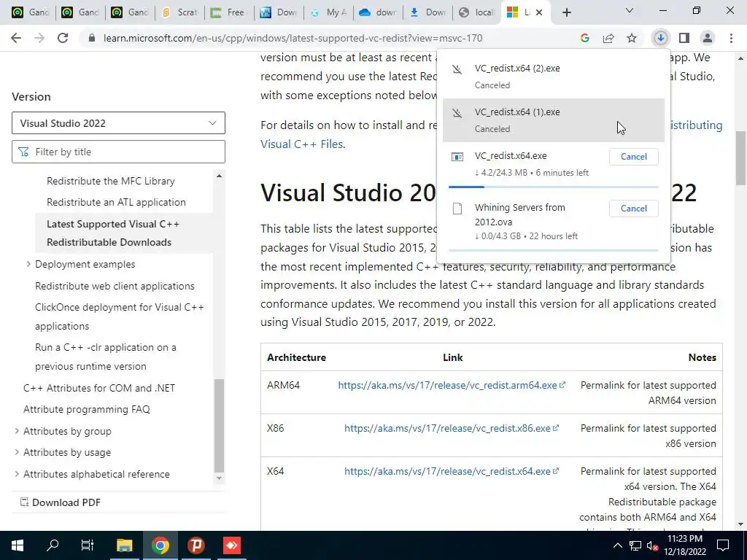Click the muted volume tray icon
The image size is (747, 560).
point(652,545)
